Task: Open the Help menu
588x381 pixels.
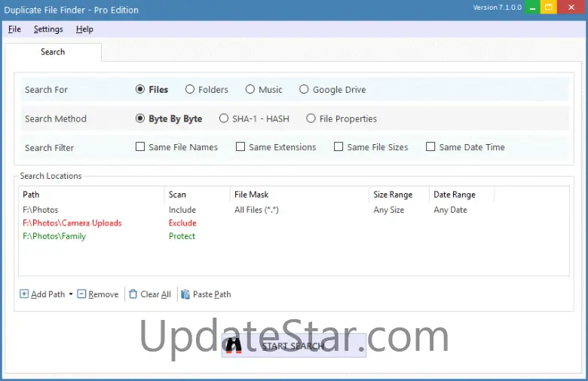Action: tap(84, 29)
